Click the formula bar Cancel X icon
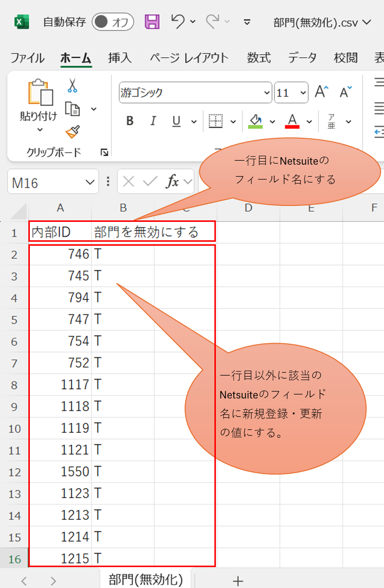The width and height of the screenshot is (384, 588). [129, 182]
